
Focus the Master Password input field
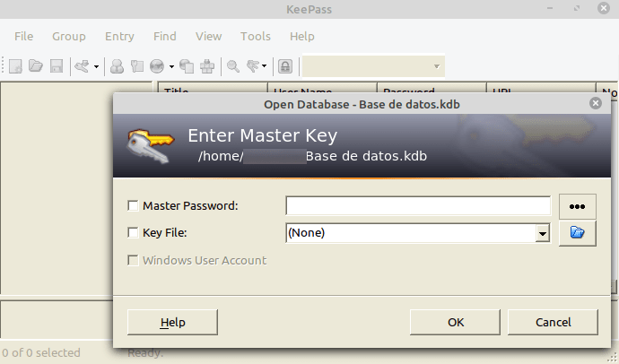(x=418, y=206)
